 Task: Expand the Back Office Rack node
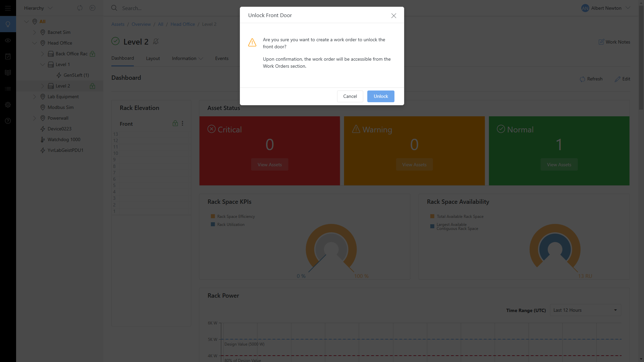[x=43, y=54]
